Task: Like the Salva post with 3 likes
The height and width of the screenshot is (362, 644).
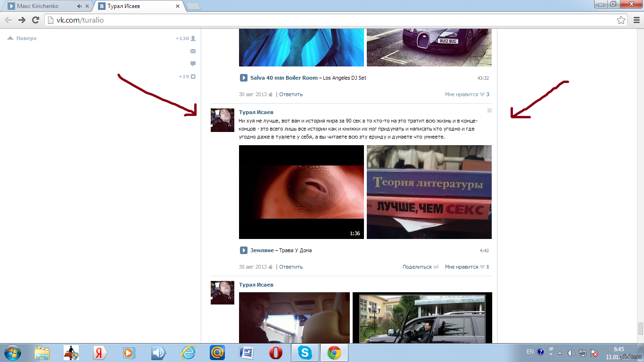Action: [x=467, y=94]
